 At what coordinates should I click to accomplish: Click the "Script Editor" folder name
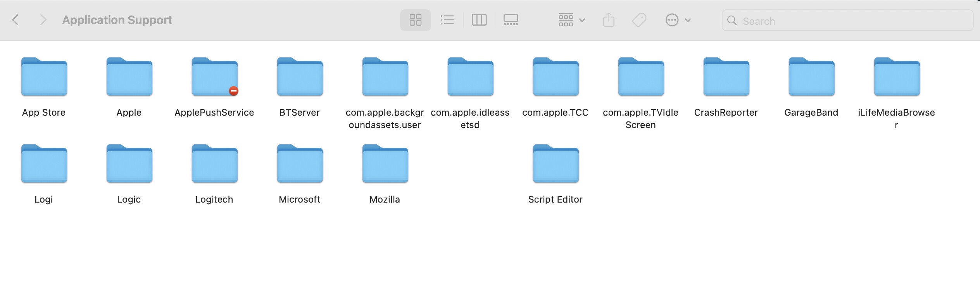(x=556, y=199)
